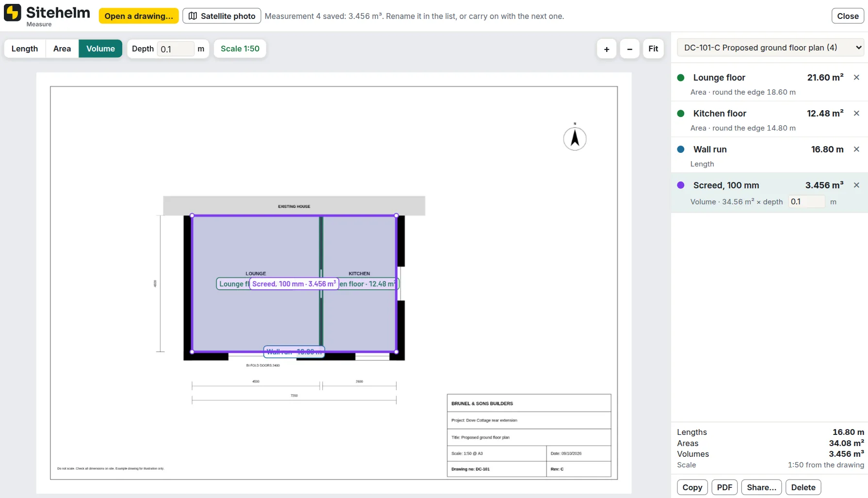The image size is (868, 498).
Task: Switch to Length measuring mode
Action: [x=25, y=49]
